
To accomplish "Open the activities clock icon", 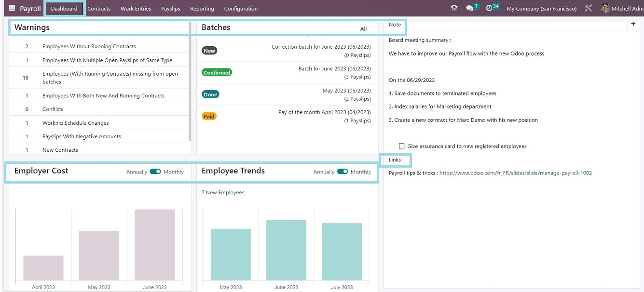I will tap(489, 9).
